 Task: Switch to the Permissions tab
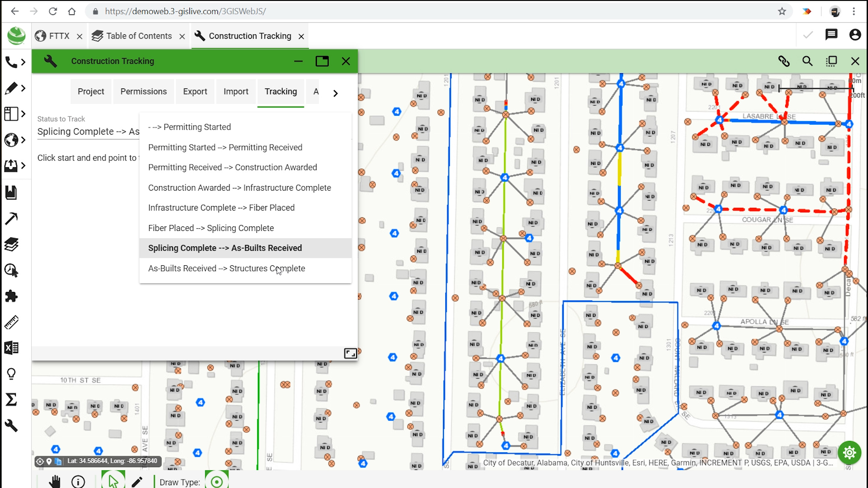pos(143,91)
